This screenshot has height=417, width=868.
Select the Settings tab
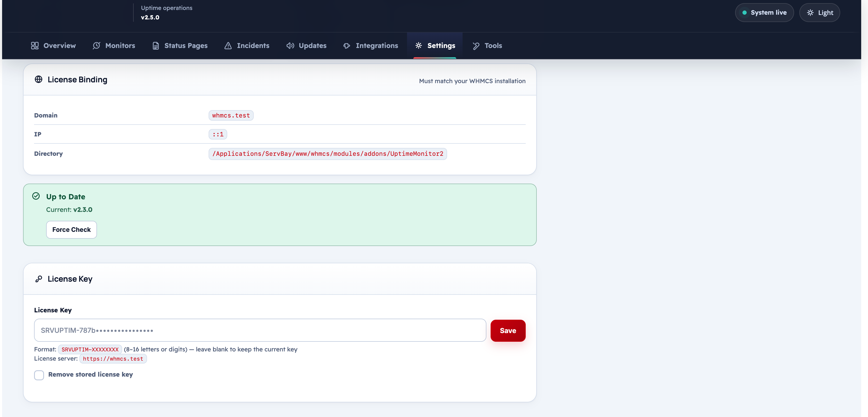point(435,46)
